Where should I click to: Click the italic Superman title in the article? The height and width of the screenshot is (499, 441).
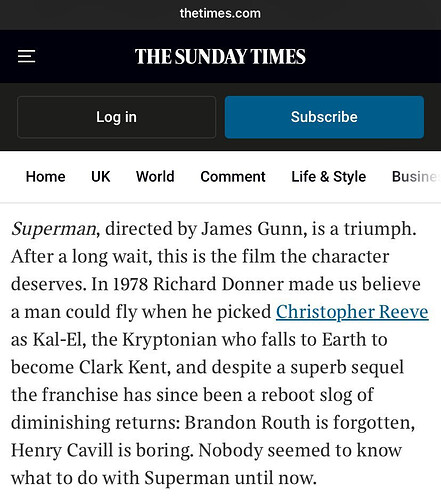click(x=54, y=229)
